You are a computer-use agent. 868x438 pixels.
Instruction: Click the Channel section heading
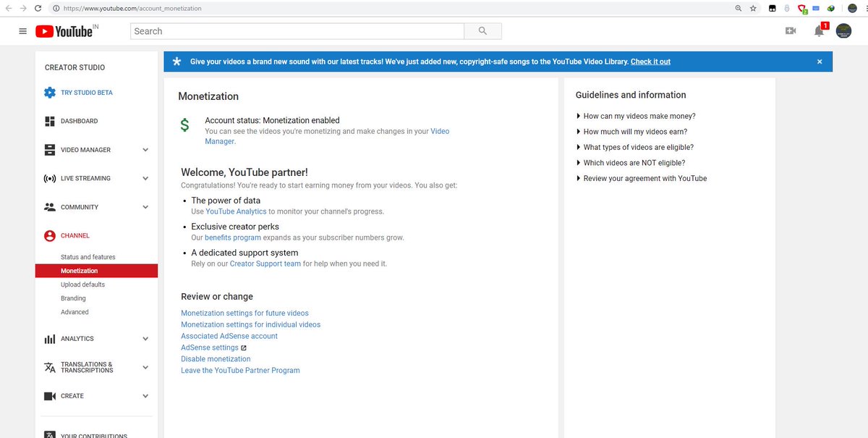click(75, 235)
